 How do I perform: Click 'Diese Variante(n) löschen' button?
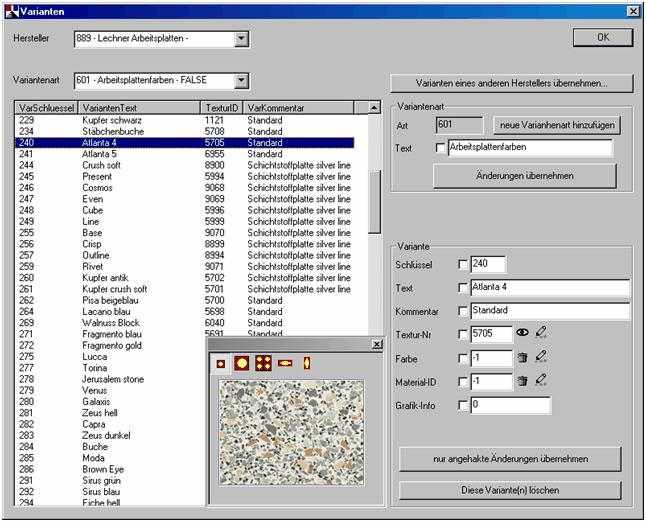point(510,490)
